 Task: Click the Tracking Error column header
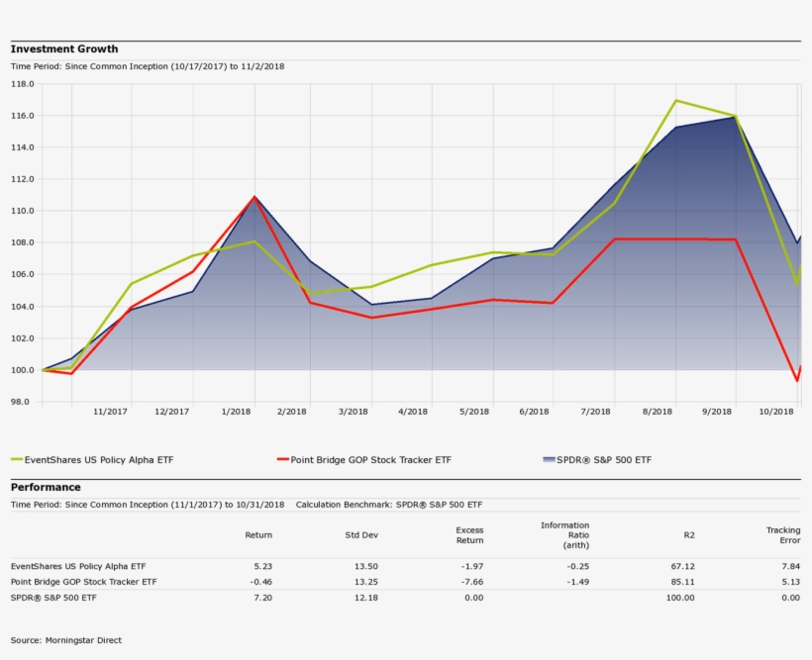pos(783,534)
